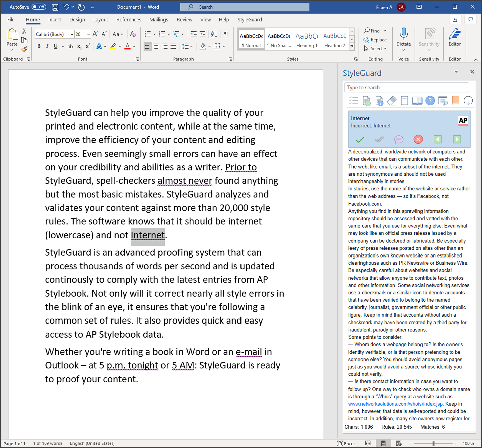This screenshot has width=482, height=448.
Task: Switch to the Layout tab
Action: click(100, 20)
